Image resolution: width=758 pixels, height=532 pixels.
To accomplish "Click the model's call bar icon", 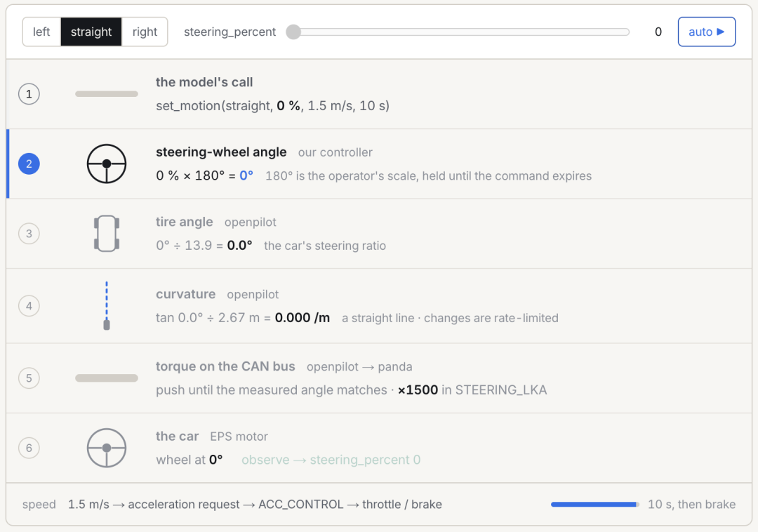I will (x=107, y=94).
